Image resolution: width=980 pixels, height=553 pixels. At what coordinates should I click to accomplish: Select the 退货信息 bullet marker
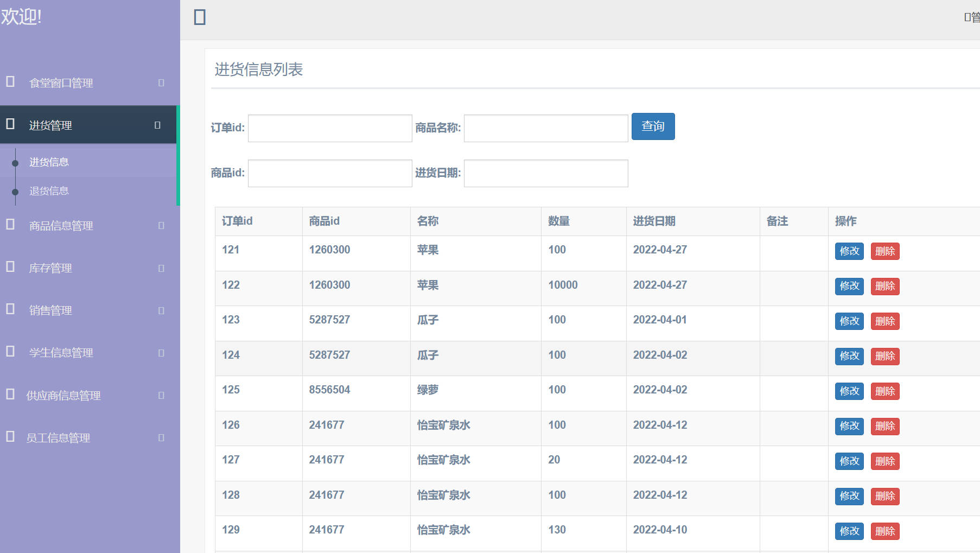click(x=15, y=191)
